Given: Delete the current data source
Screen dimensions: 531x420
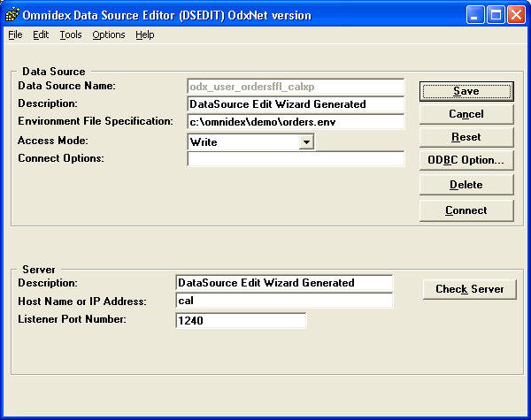Looking at the screenshot, I should pos(466,185).
